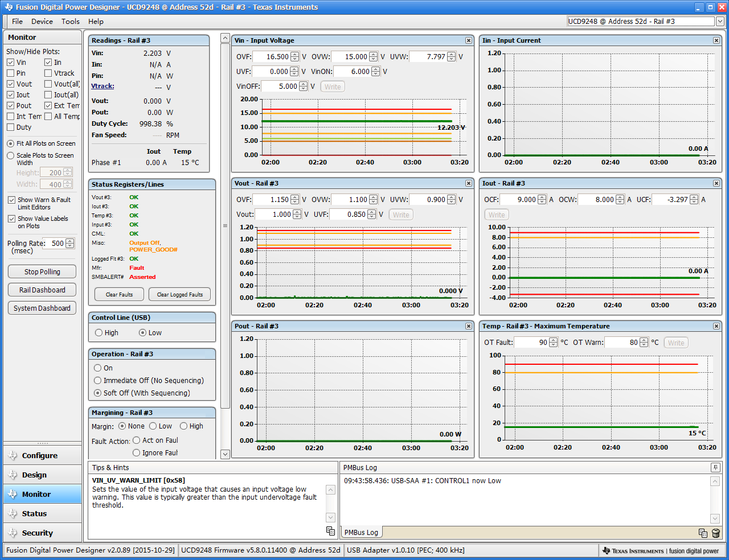Select Scale Plots to Screen Width option

[11, 155]
